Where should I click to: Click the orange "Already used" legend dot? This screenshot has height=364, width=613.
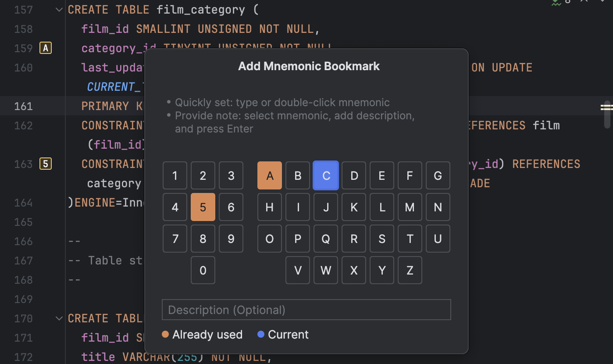point(165,334)
